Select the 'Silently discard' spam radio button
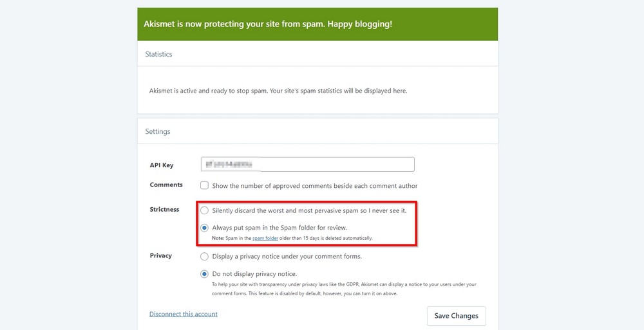The width and height of the screenshot is (644, 330). (205, 210)
